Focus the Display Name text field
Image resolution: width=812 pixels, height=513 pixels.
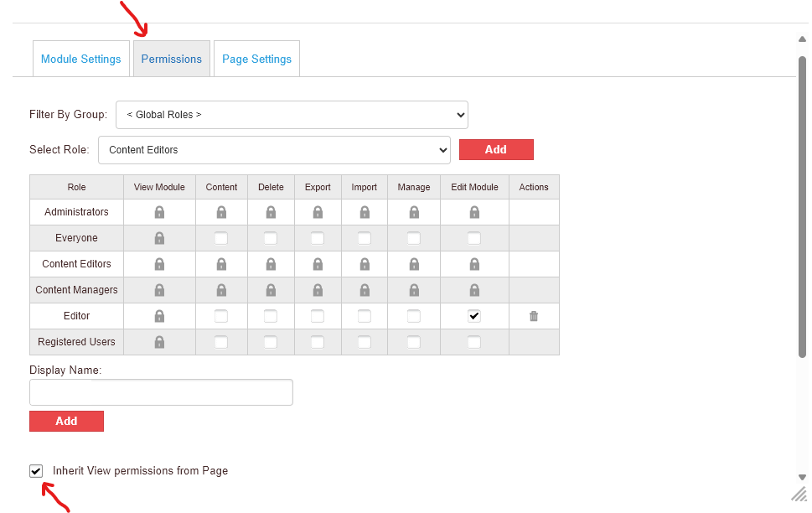point(161,392)
